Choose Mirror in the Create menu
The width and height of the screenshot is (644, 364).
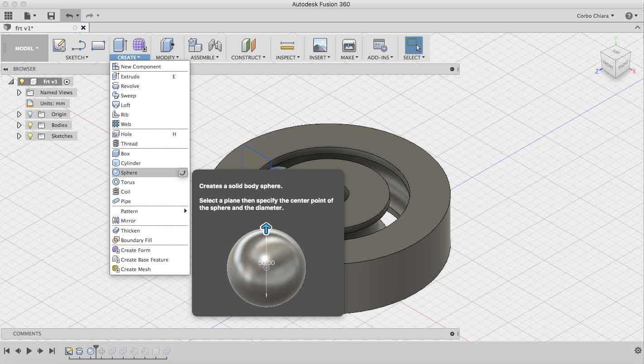tap(150, 221)
